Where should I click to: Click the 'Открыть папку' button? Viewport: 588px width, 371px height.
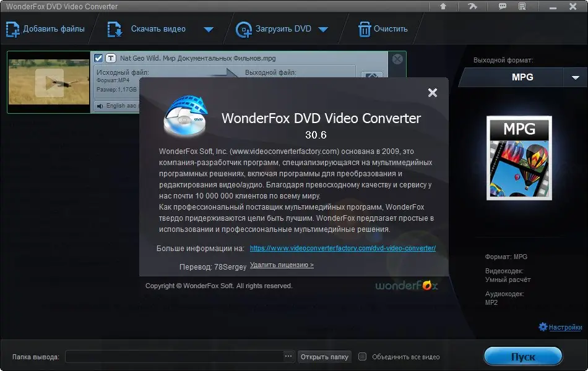click(x=324, y=357)
